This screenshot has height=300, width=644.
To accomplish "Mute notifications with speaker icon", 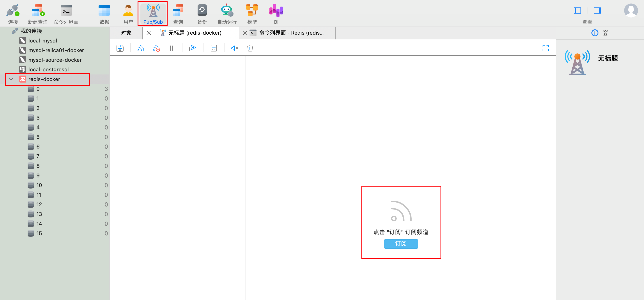I will tap(235, 48).
